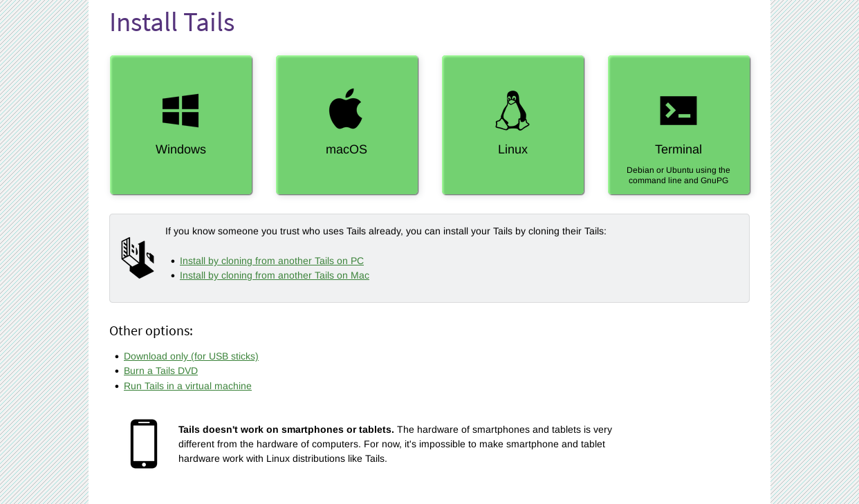Click the Tails USB cloning icon
Image resolution: width=859 pixels, height=504 pixels.
click(x=138, y=258)
